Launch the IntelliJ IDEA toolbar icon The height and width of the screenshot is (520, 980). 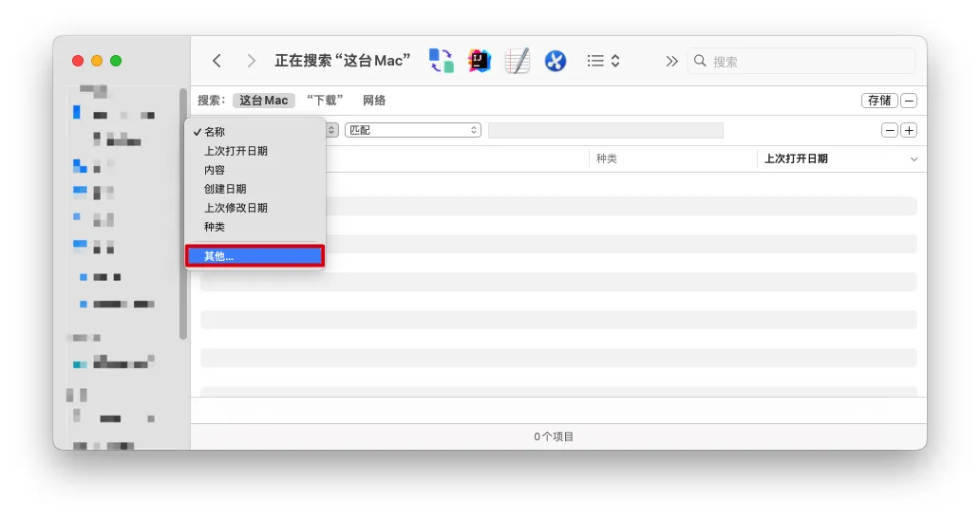click(x=480, y=61)
